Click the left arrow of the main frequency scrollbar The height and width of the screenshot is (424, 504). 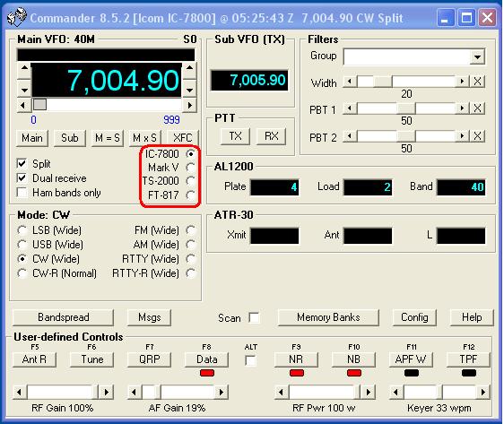click(24, 105)
